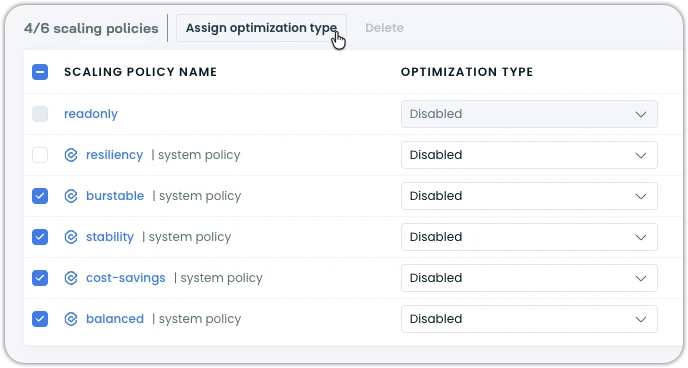The image size is (688, 368).
Task: Open the resiliency policy link
Action: tap(115, 155)
